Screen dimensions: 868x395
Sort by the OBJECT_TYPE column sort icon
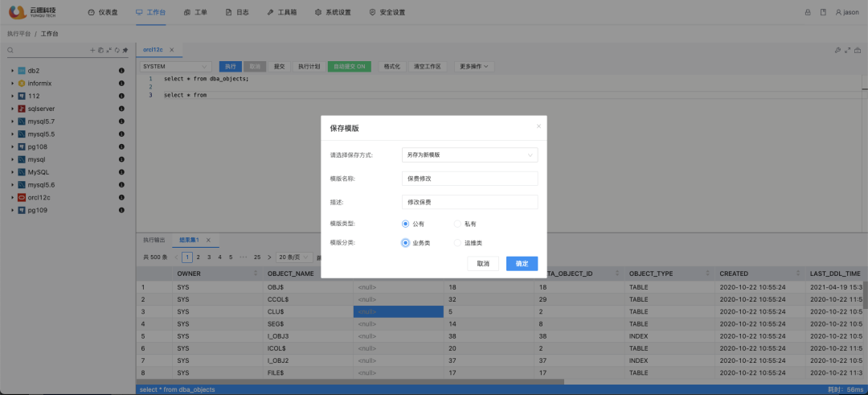click(x=708, y=274)
